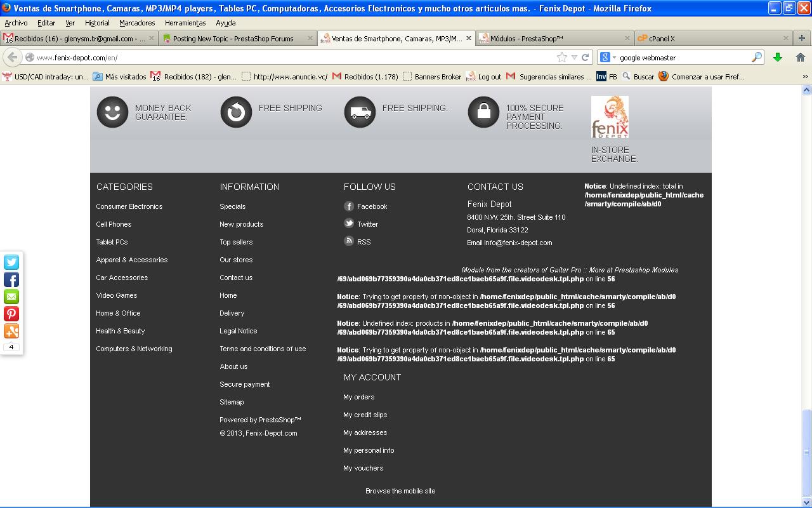Go back using the browser back arrow

coord(12,57)
